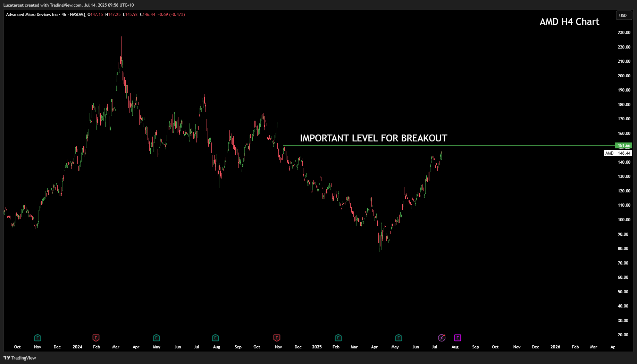Click the USD currency button

pos(623,15)
